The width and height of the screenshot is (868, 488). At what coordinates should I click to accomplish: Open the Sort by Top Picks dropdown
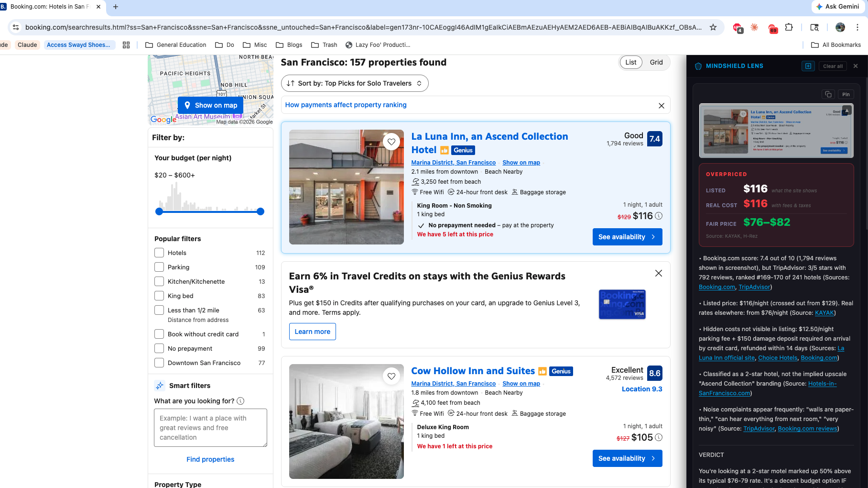(354, 83)
